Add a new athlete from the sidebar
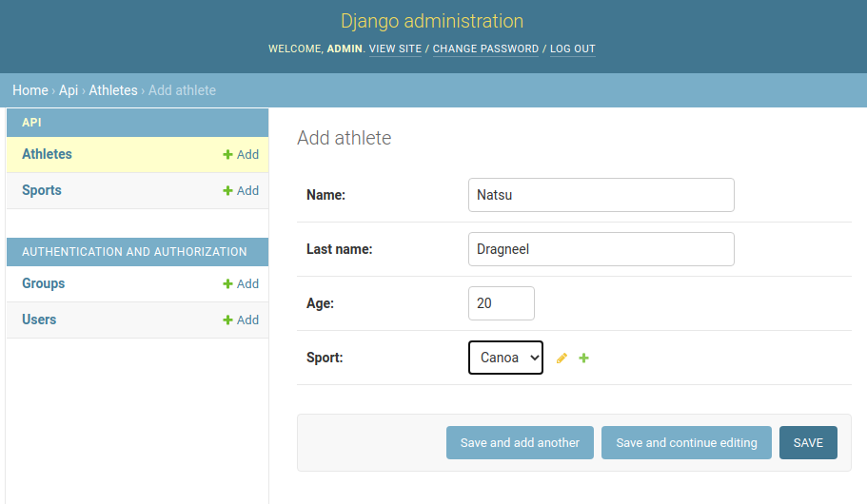 pos(241,155)
